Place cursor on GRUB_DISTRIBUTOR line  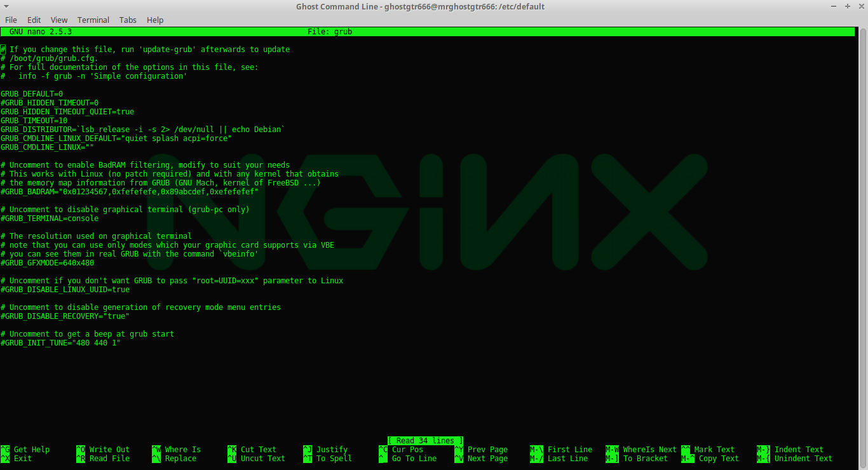[x=143, y=130]
